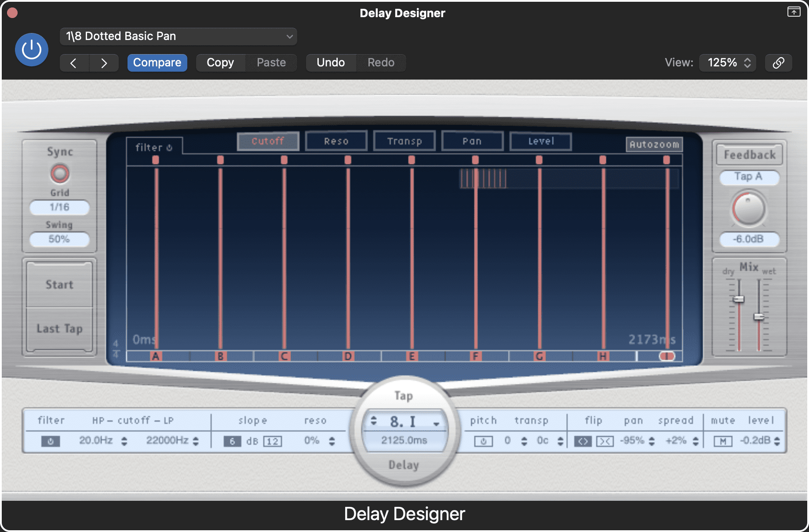Switch to the Reso view tab
This screenshot has height=532, width=809.
(x=336, y=141)
